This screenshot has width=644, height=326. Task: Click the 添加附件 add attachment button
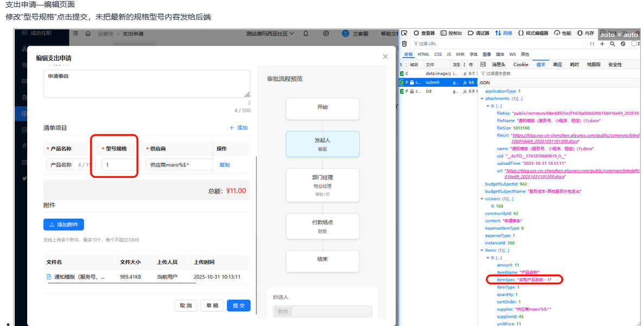[x=64, y=225]
